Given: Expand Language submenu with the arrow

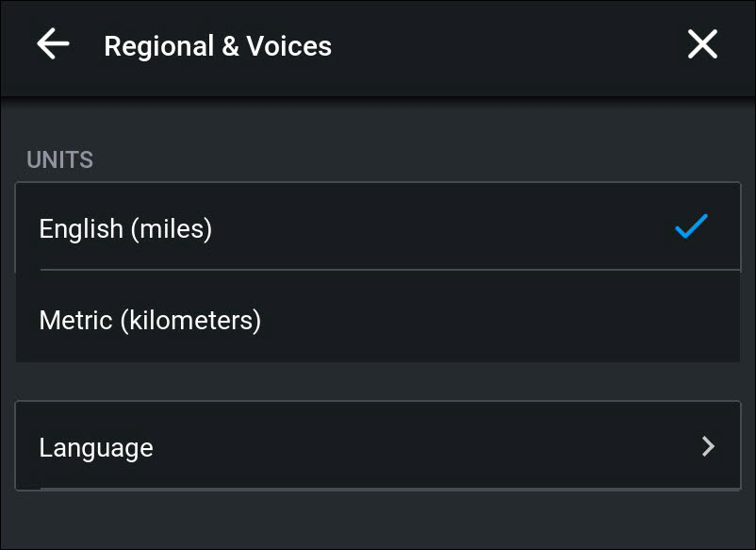Looking at the screenshot, I should (x=709, y=446).
